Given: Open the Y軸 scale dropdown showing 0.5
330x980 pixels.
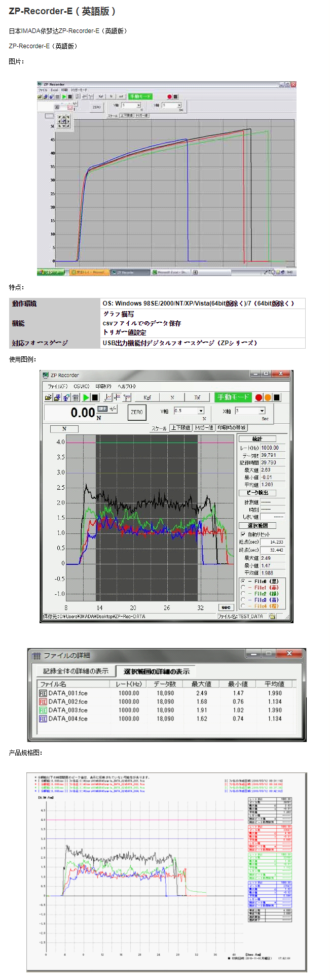Looking at the screenshot, I should pos(201,411).
